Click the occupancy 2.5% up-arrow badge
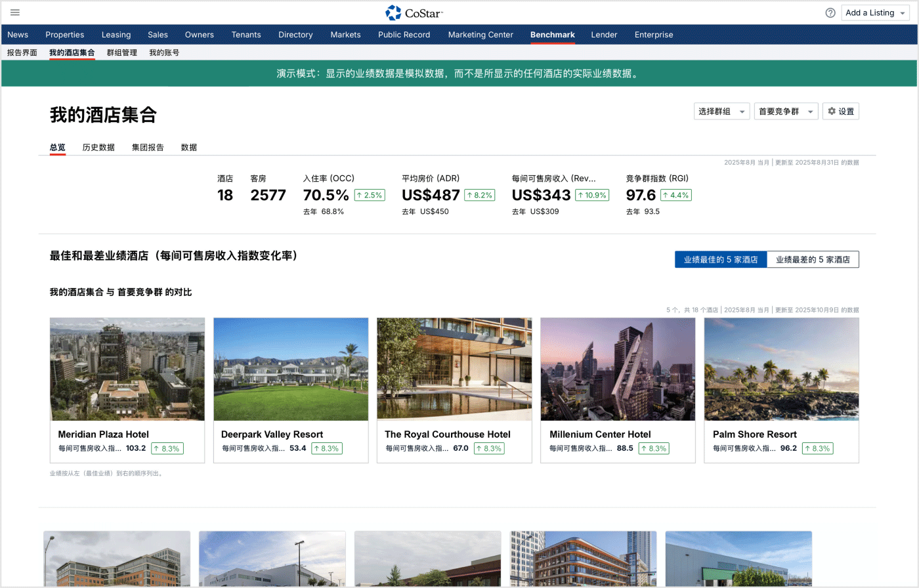This screenshot has height=588, width=919. click(x=369, y=195)
